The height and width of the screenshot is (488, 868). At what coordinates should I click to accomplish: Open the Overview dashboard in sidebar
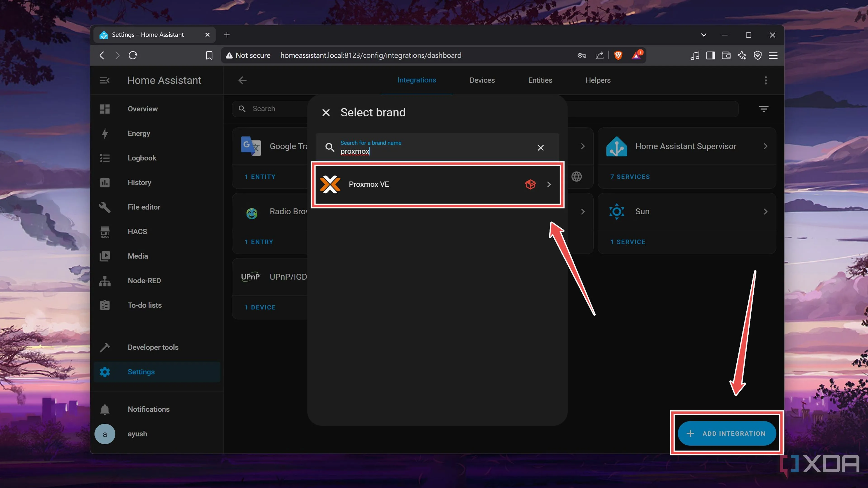[x=157, y=109]
